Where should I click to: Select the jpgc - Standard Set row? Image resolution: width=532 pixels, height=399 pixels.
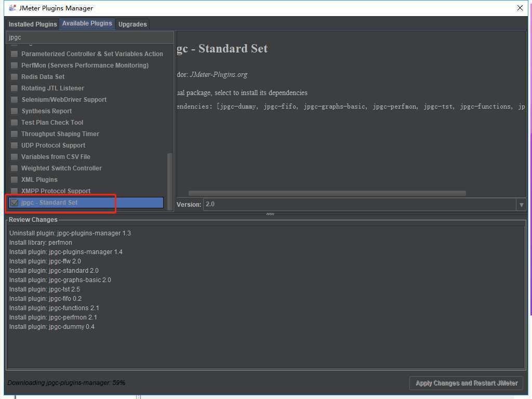tap(86, 203)
